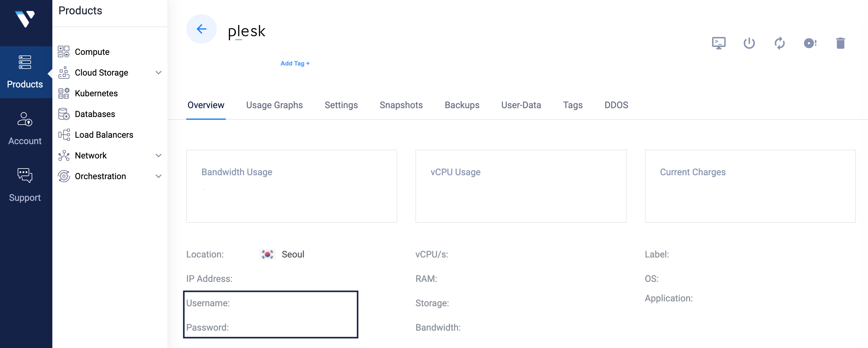Click the Network icon
Viewport: 868px width, 348px height.
pos(64,155)
